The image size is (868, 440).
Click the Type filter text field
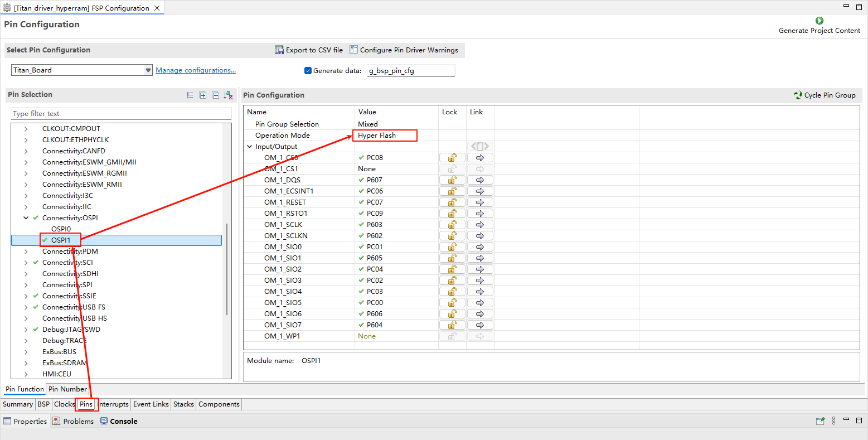coord(121,114)
